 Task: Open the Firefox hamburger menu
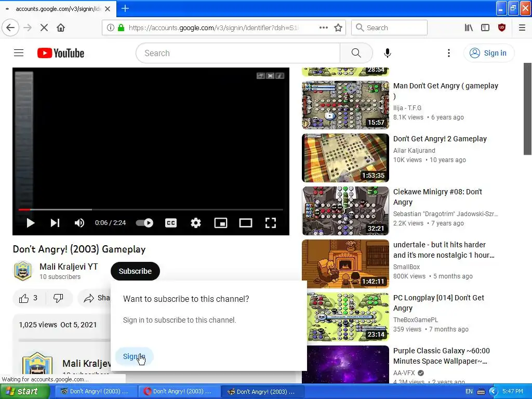click(522, 28)
